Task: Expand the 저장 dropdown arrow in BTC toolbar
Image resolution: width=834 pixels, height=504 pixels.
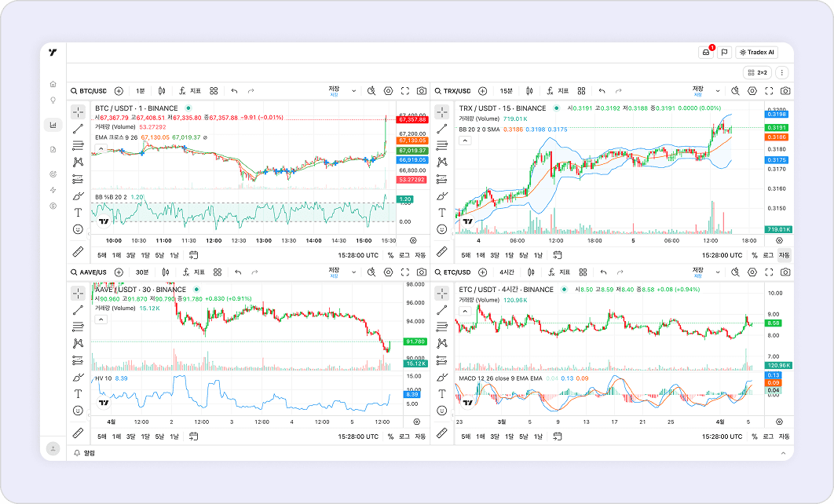Action: [353, 91]
